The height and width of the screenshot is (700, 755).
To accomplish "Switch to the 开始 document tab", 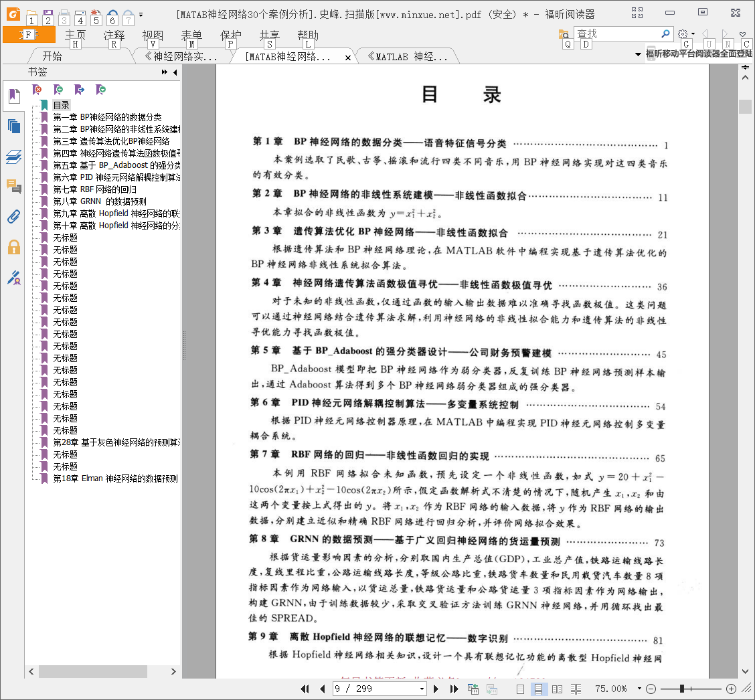I will (x=52, y=56).
